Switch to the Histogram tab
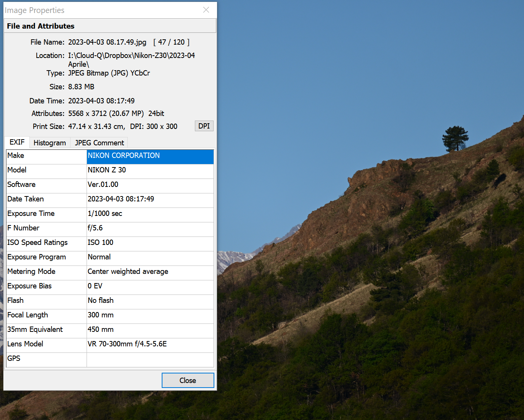524x420 pixels. (50, 143)
